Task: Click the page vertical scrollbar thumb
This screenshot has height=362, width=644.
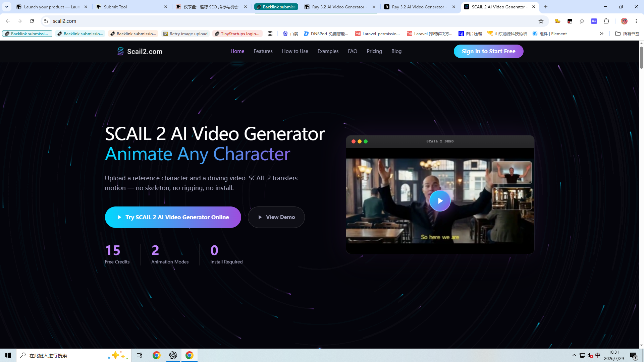Action: pos(641,58)
